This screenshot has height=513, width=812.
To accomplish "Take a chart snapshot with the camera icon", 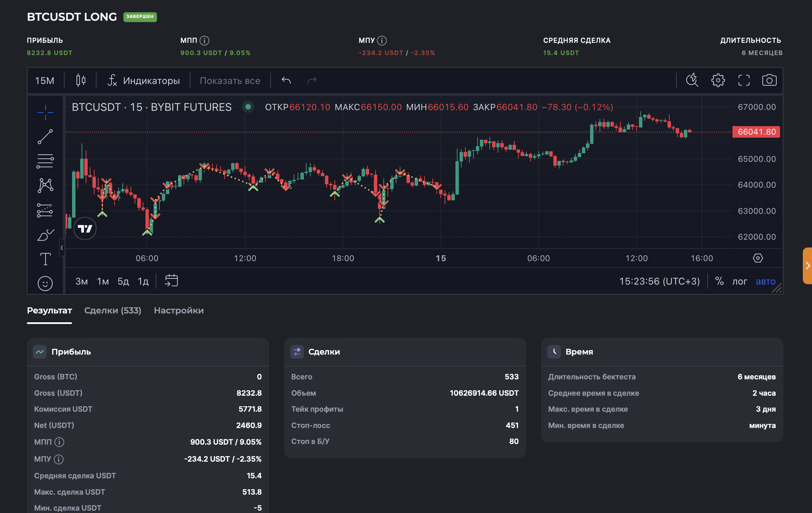I will click(770, 80).
